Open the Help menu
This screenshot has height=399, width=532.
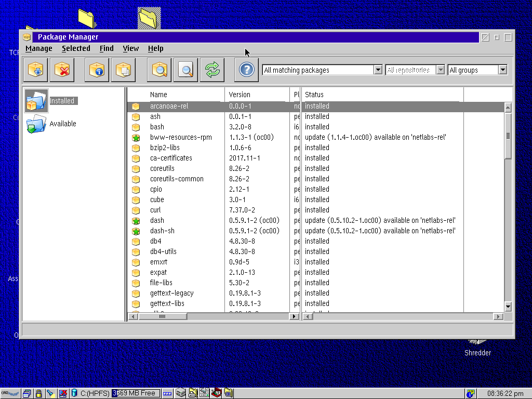pos(156,48)
